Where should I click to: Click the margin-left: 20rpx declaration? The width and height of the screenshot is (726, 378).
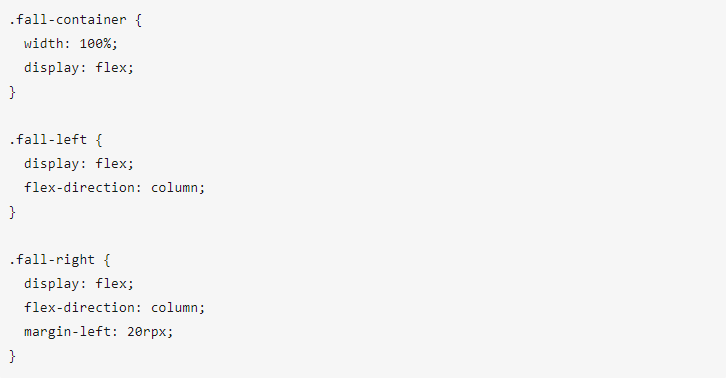point(99,332)
